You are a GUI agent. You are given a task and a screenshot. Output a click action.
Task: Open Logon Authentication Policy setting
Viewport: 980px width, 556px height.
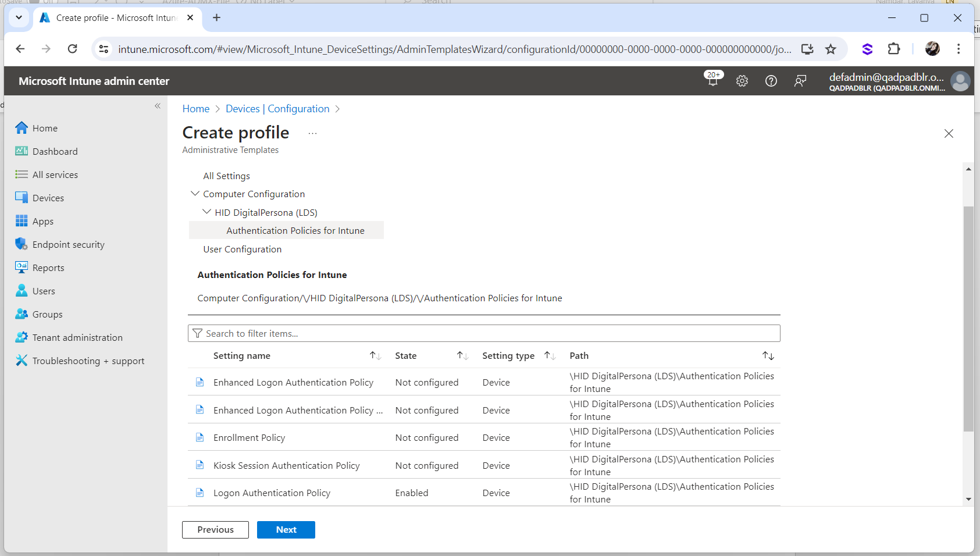coord(272,493)
